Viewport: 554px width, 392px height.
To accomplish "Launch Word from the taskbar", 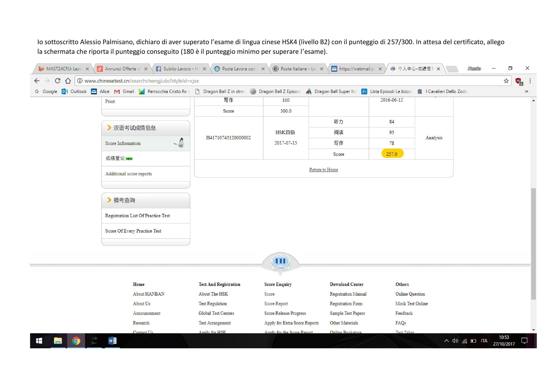I will [x=112, y=341].
